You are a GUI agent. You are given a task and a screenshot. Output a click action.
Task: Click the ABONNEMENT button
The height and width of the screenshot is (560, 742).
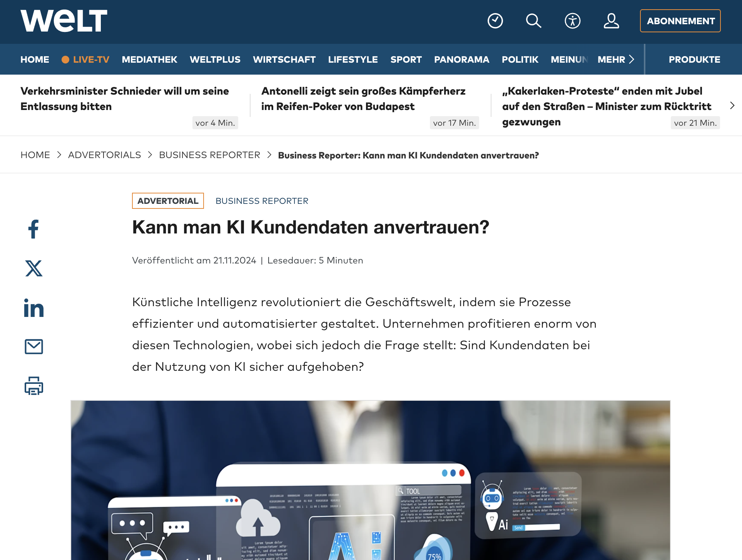[x=680, y=21]
